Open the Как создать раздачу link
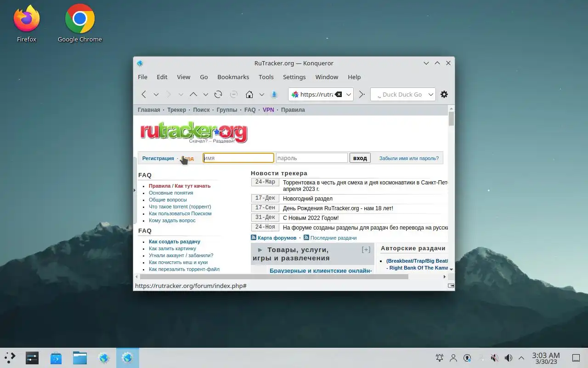The width and height of the screenshot is (588, 368). (x=175, y=241)
